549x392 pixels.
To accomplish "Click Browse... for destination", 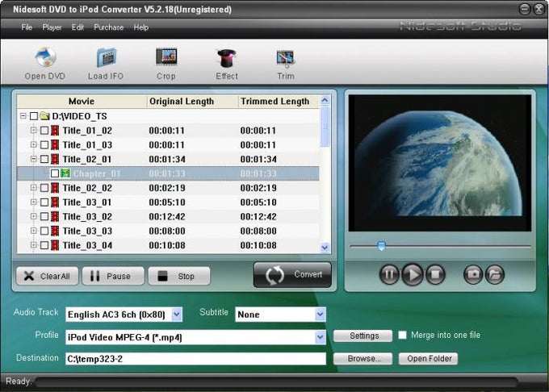I will [x=363, y=358].
